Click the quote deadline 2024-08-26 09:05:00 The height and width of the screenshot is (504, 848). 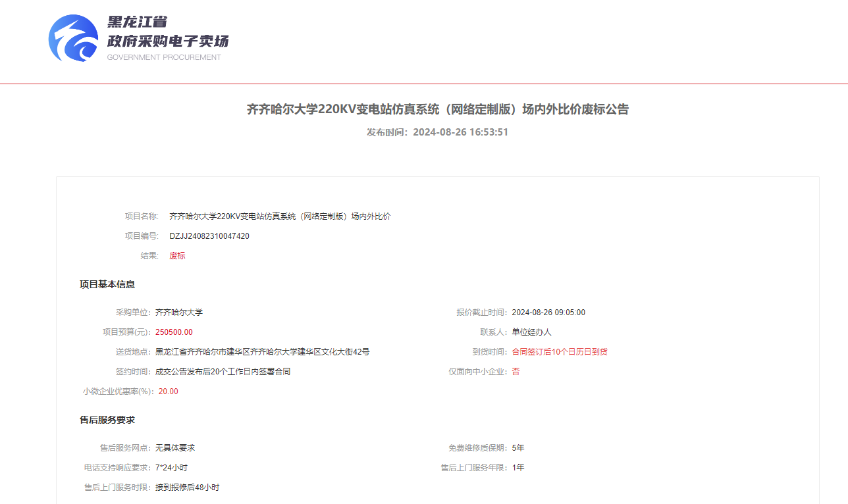pos(548,313)
